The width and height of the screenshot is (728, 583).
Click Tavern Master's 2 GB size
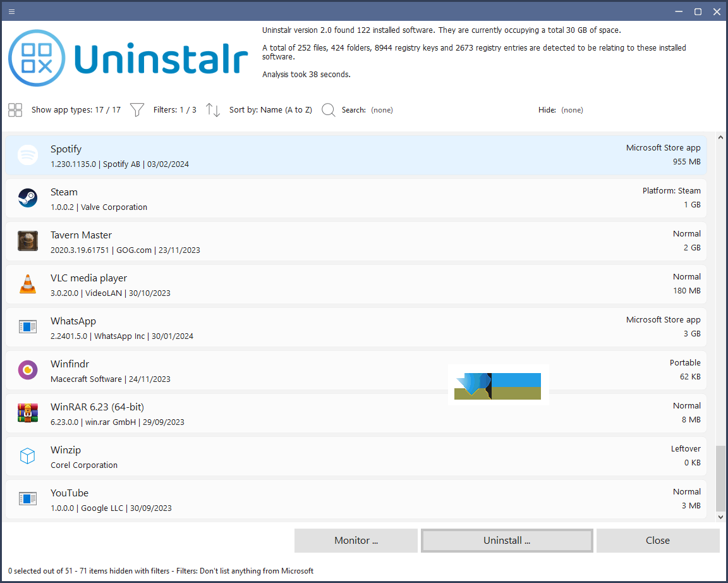click(x=692, y=248)
